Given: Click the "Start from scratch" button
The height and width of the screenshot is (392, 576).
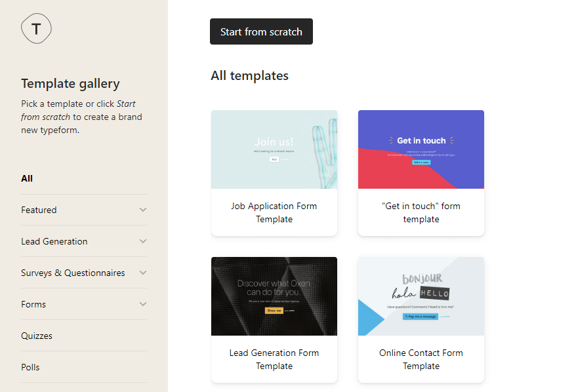Looking at the screenshot, I should tap(261, 31).
